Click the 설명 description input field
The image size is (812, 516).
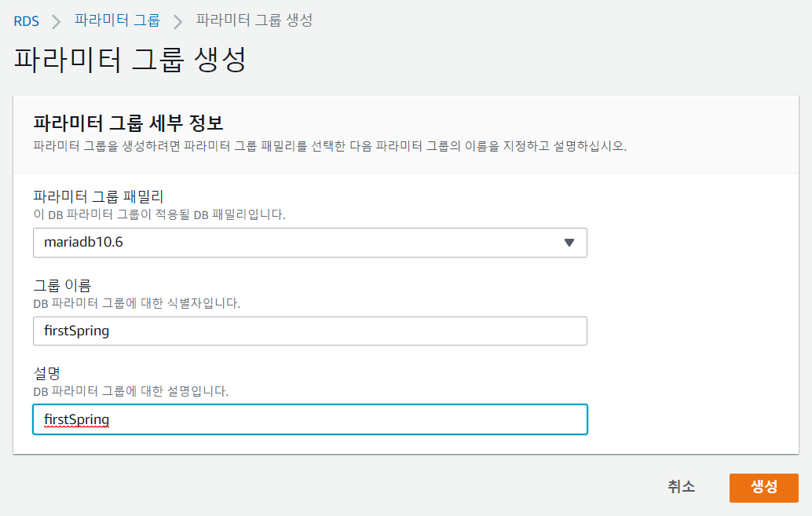pyautogui.click(x=309, y=419)
